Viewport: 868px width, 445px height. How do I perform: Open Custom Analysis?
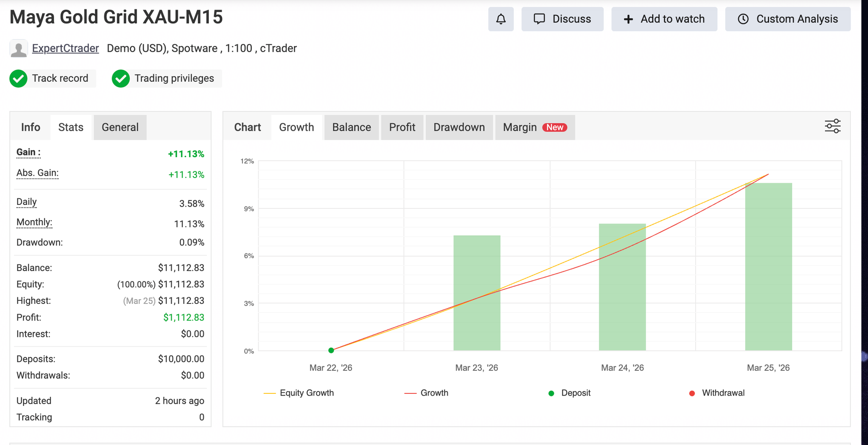pos(788,19)
